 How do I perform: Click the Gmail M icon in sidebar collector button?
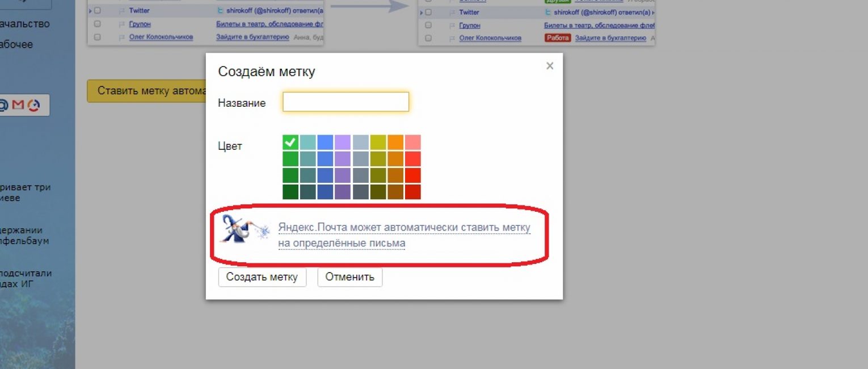(18, 105)
